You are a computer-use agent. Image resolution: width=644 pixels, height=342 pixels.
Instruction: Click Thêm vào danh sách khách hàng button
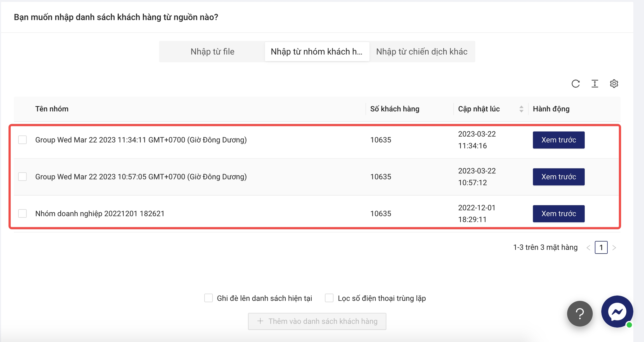click(317, 321)
